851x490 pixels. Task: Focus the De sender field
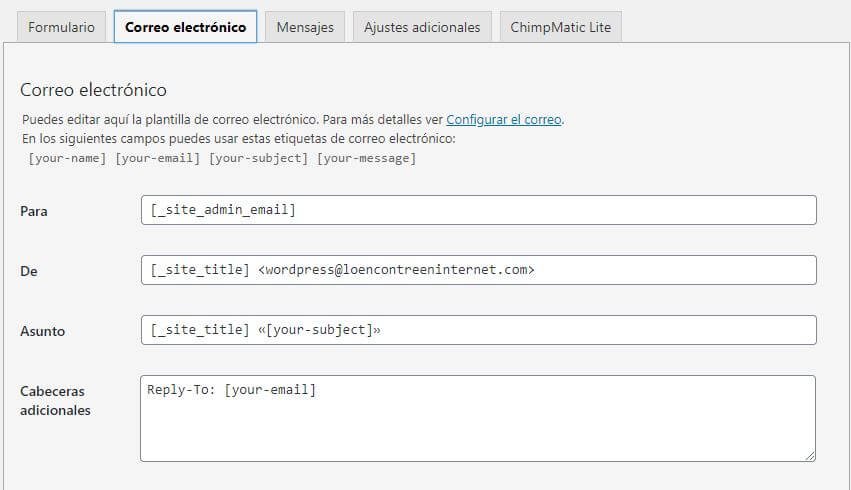pyautogui.click(x=478, y=270)
